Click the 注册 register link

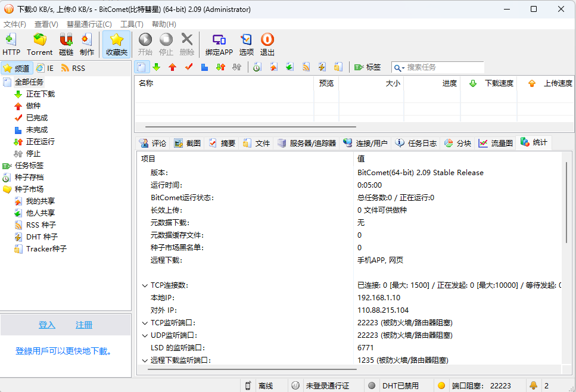tap(84, 325)
